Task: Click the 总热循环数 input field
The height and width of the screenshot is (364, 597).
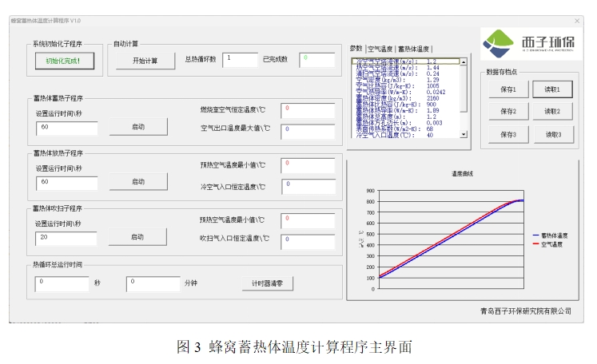Action: [240, 60]
